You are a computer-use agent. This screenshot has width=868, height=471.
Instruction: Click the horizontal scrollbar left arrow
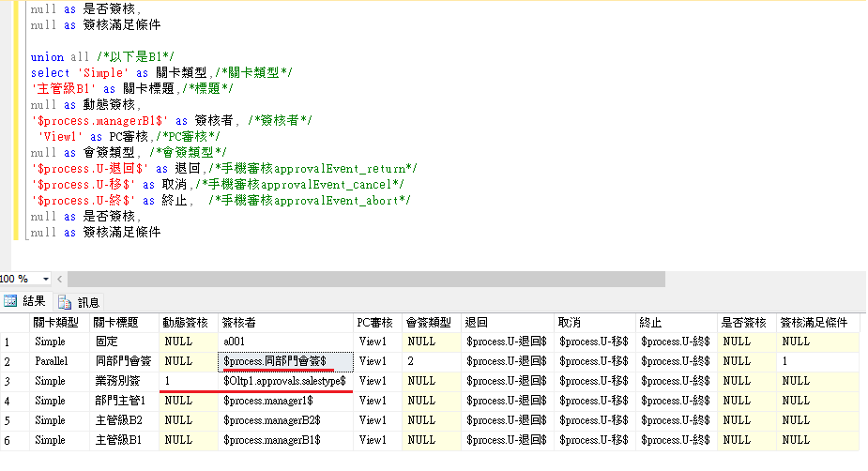pos(62,280)
